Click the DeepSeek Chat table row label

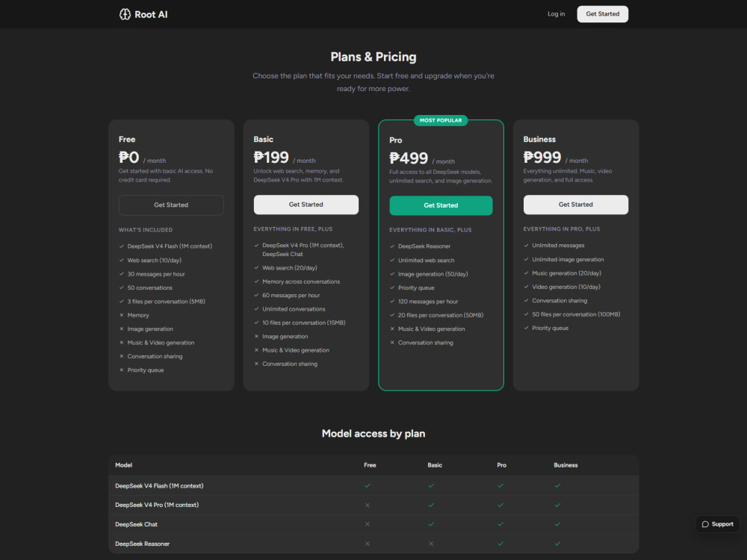tap(136, 524)
